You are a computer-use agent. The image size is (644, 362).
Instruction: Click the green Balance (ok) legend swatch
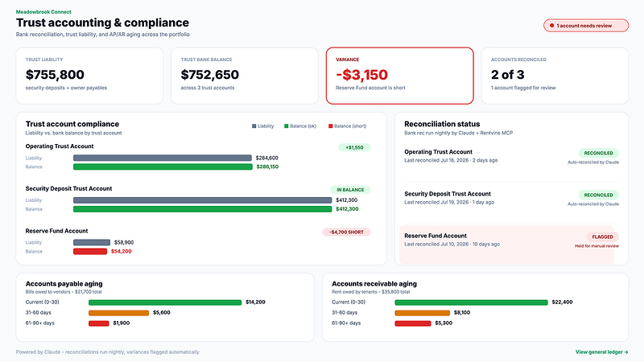287,126
